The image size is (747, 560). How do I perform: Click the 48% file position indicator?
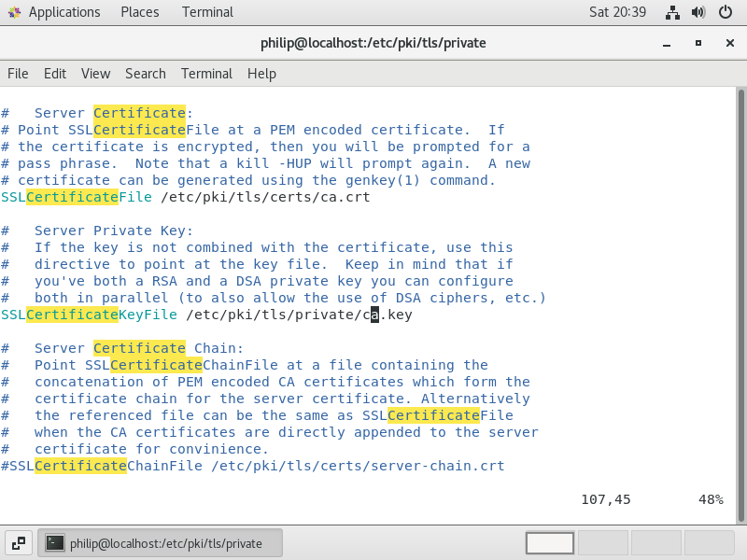[x=711, y=499]
